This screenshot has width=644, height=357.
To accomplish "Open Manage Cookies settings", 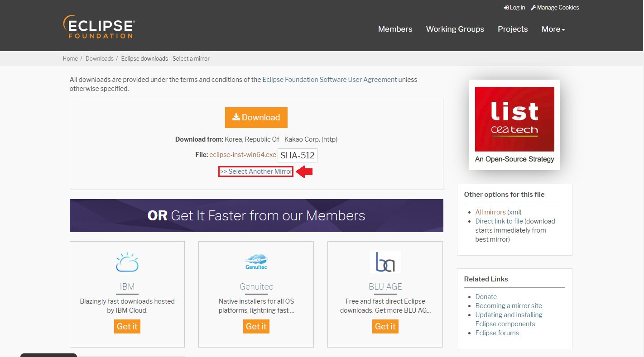I will 555,7.
